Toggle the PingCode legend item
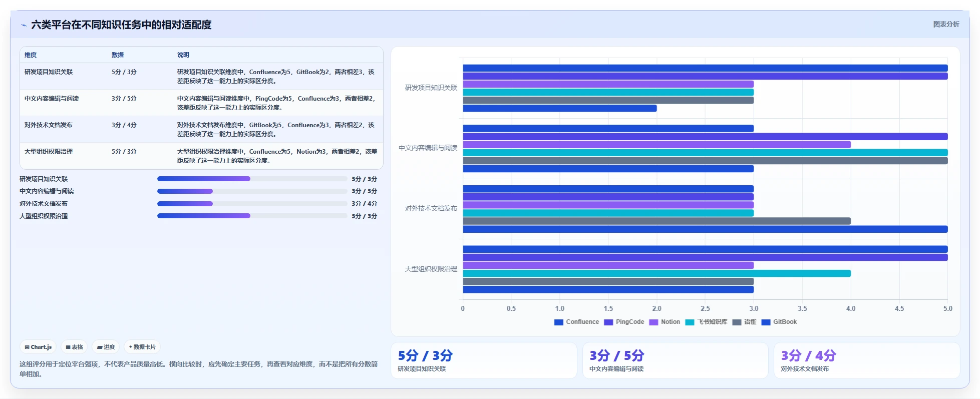Screen dimensions: 980x399 pos(624,322)
